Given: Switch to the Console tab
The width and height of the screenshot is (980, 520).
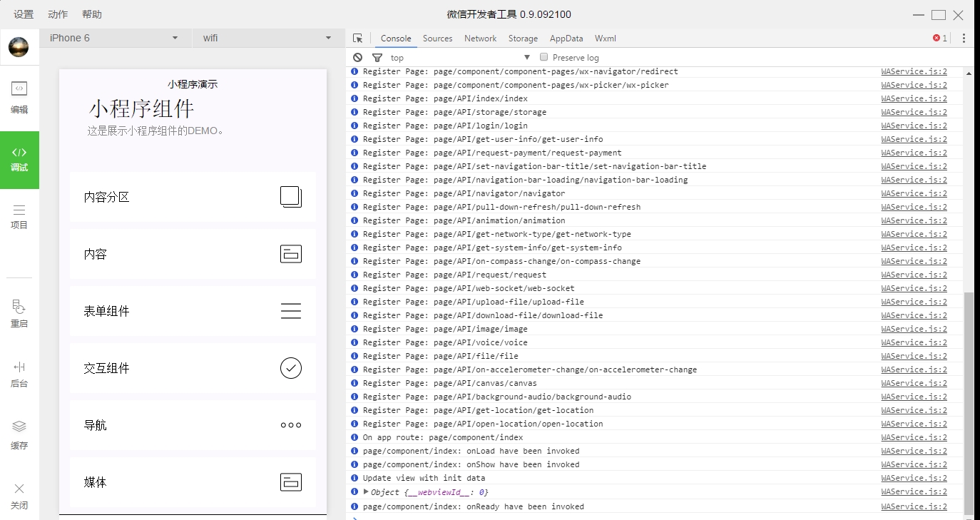Looking at the screenshot, I should pos(396,39).
